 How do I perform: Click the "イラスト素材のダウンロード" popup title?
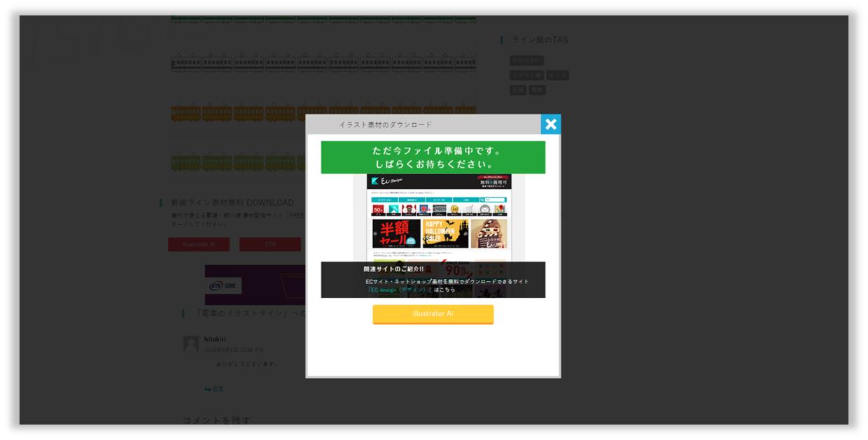click(x=386, y=125)
